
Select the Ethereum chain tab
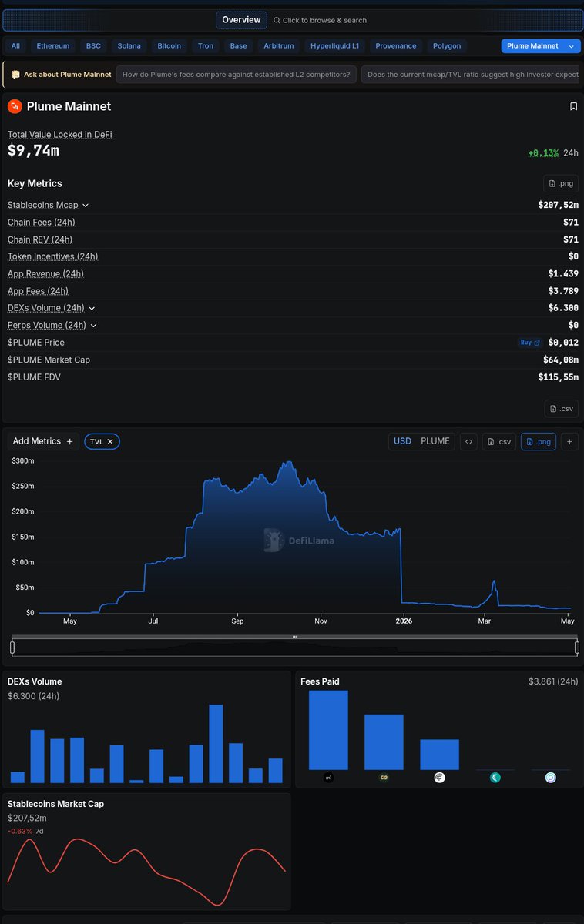52,46
